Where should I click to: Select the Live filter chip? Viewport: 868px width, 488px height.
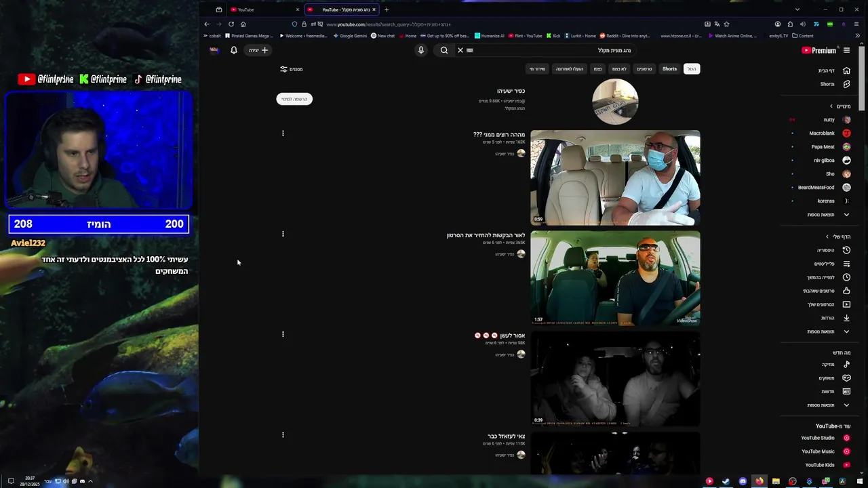[537, 69]
